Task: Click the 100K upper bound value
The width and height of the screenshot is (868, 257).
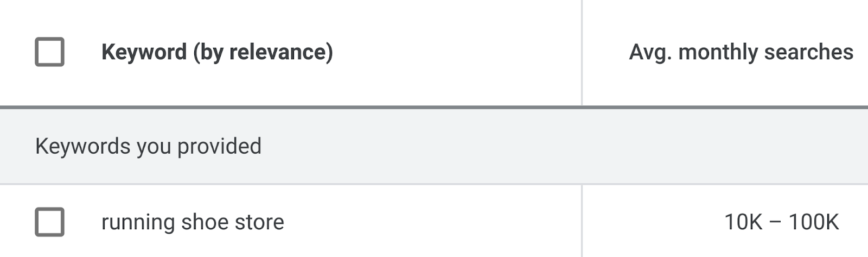Action: pyautogui.click(x=813, y=222)
